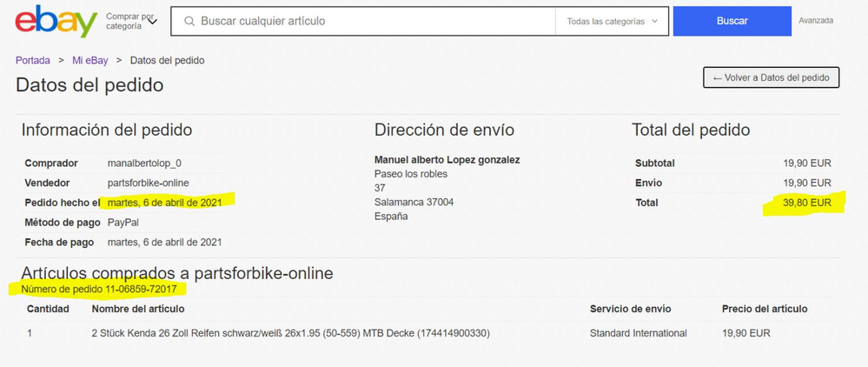The height and width of the screenshot is (367, 868).
Task: Click recipient name Manuel alberto Lopez gonzalez
Action: [x=447, y=160]
